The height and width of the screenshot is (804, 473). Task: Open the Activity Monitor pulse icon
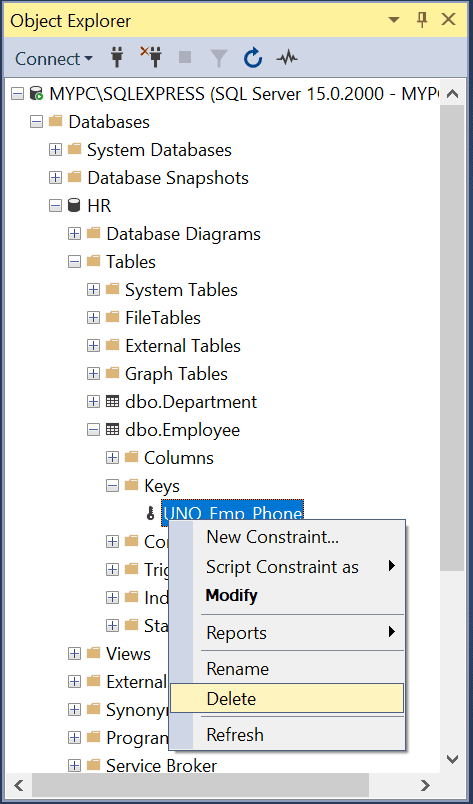coord(286,58)
